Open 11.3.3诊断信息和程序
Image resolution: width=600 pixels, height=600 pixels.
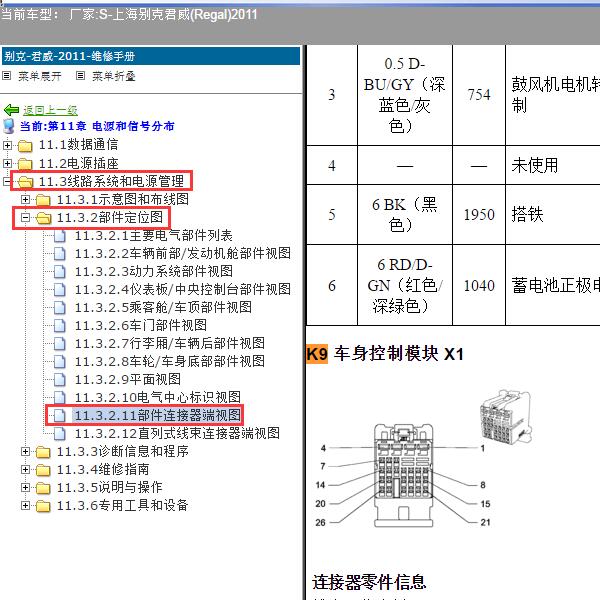pos(122,451)
